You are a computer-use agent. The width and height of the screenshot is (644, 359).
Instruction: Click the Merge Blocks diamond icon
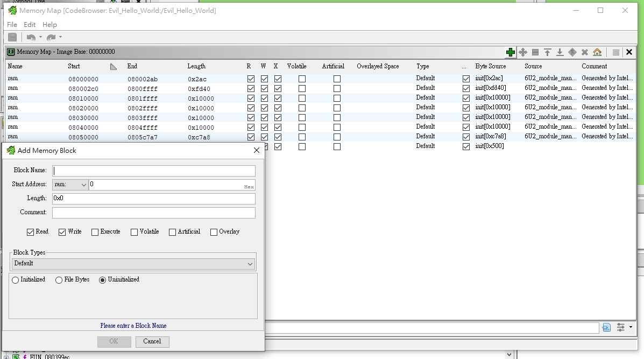click(x=572, y=52)
